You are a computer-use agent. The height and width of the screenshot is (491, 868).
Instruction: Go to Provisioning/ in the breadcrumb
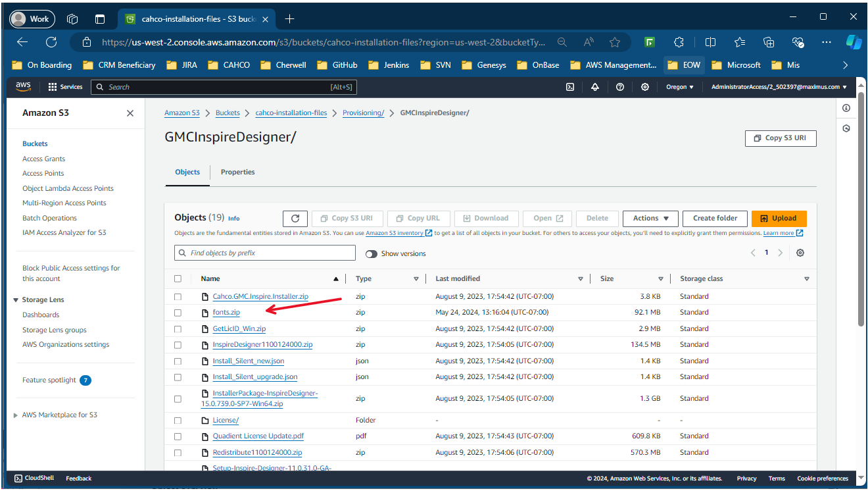tap(363, 113)
